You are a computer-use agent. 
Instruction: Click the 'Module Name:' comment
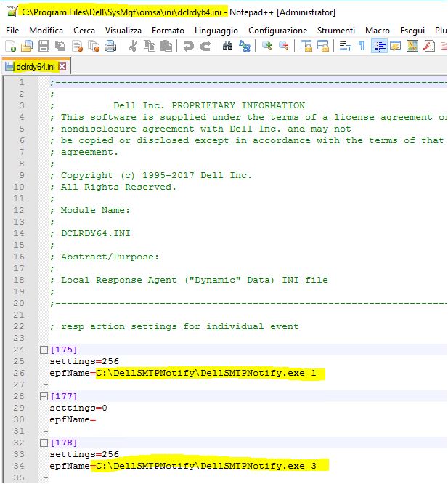pos(90,210)
